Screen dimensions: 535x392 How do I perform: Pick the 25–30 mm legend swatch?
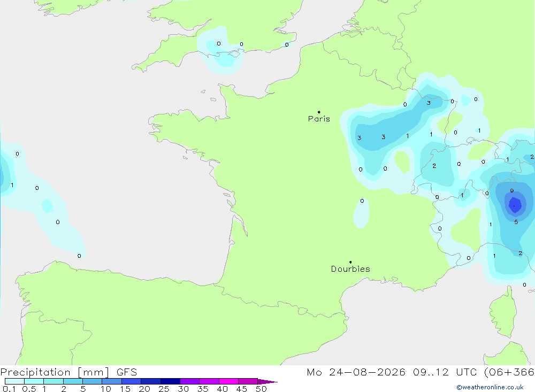point(170,381)
